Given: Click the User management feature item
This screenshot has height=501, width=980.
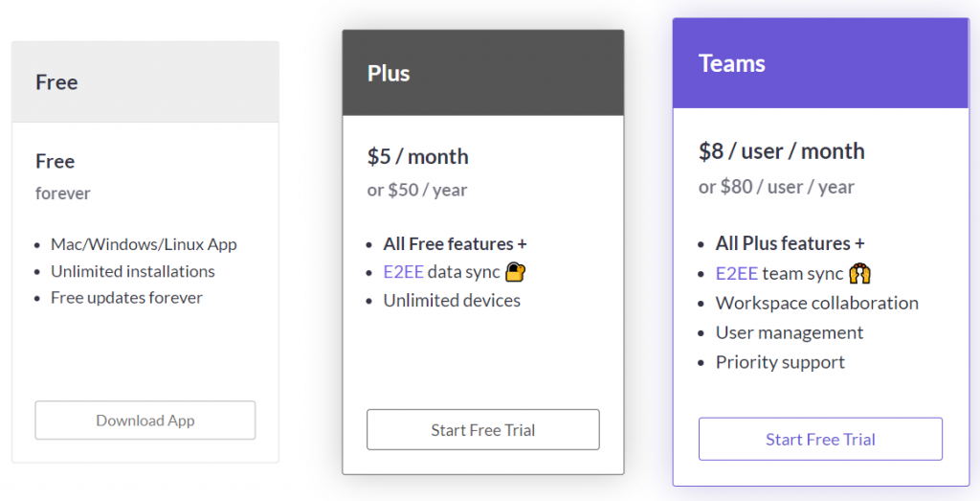Looking at the screenshot, I should coord(790,332).
